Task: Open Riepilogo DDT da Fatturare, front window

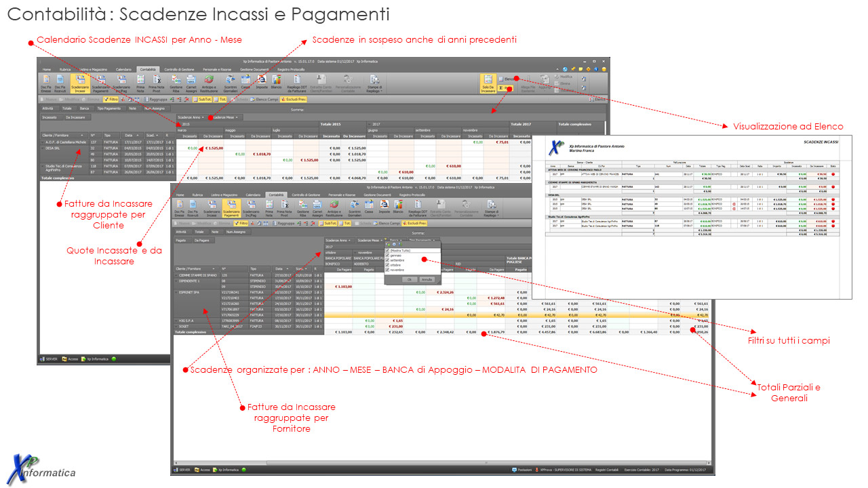Action: pyautogui.click(x=418, y=209)
